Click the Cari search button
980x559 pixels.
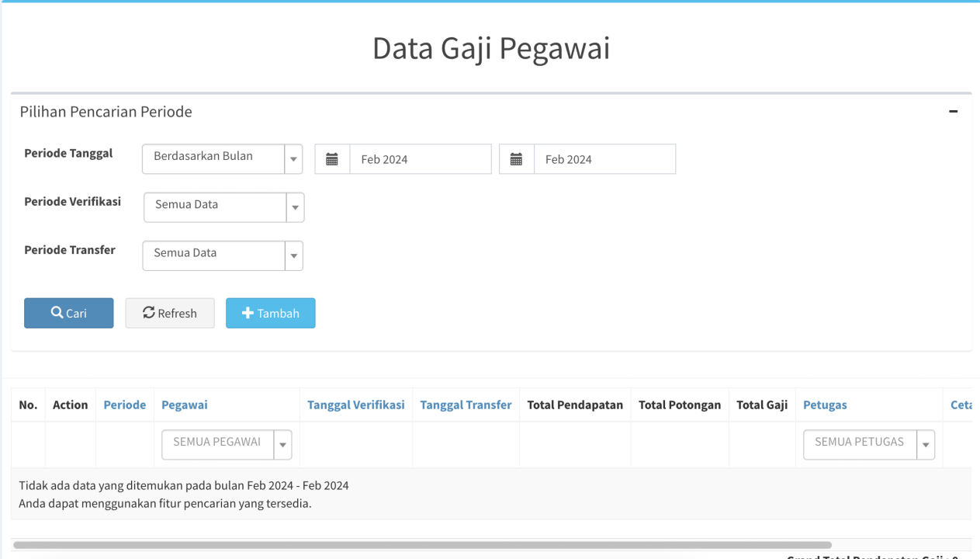coord(69,313)
